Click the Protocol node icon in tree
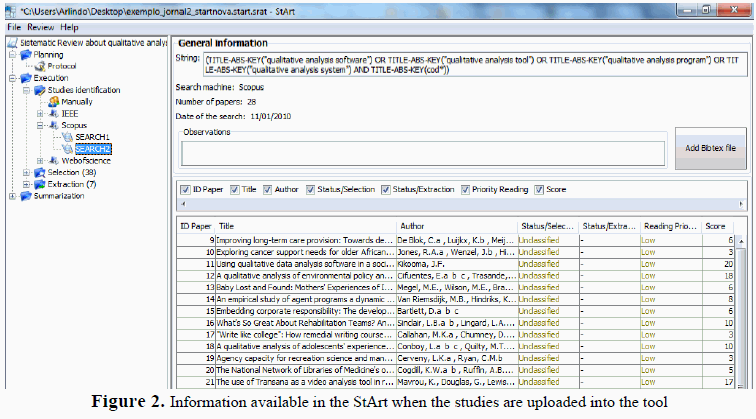756x419 pixels. (40, 65)
